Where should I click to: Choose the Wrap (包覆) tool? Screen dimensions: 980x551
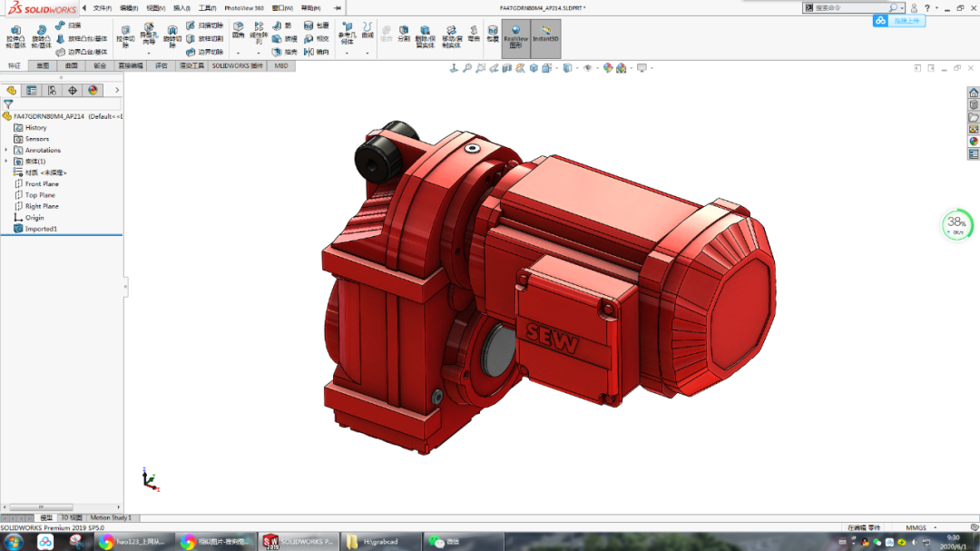tap(317, 25)
